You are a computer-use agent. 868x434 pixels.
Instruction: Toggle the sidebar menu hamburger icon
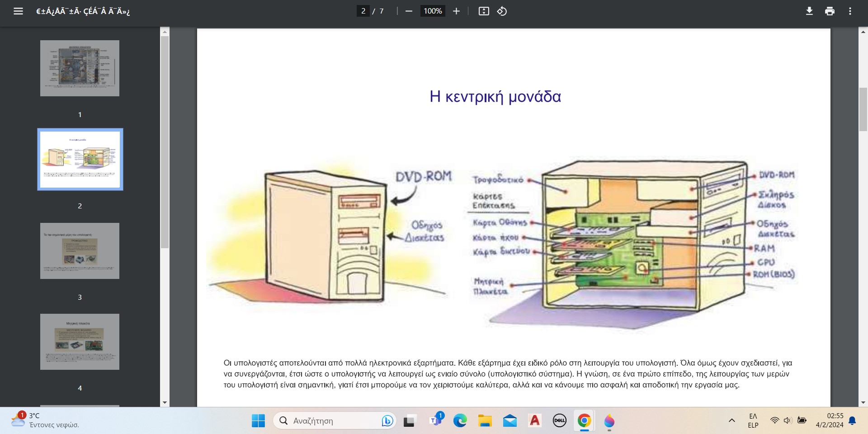(x=18, y=11)
